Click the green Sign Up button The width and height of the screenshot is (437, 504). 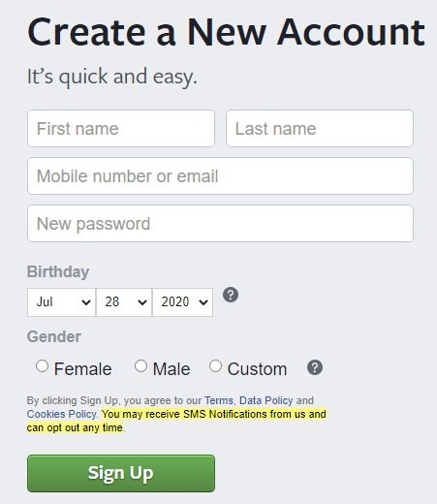121,473
